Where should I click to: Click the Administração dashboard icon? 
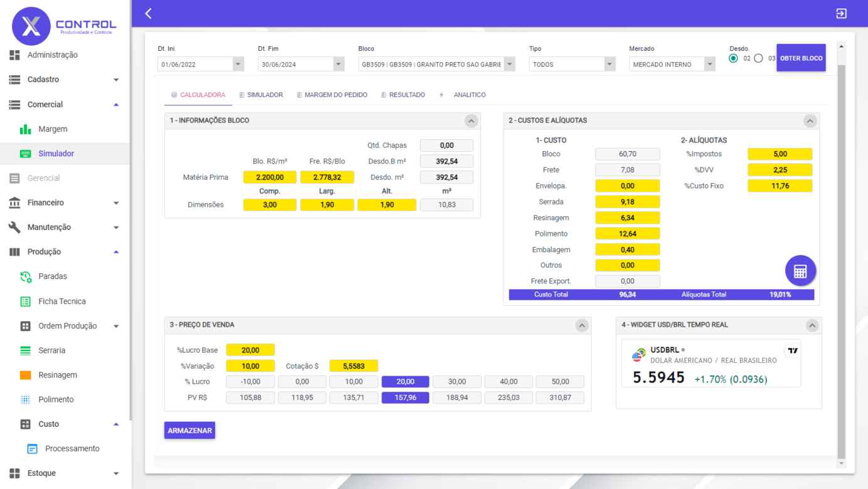(14, 55)
